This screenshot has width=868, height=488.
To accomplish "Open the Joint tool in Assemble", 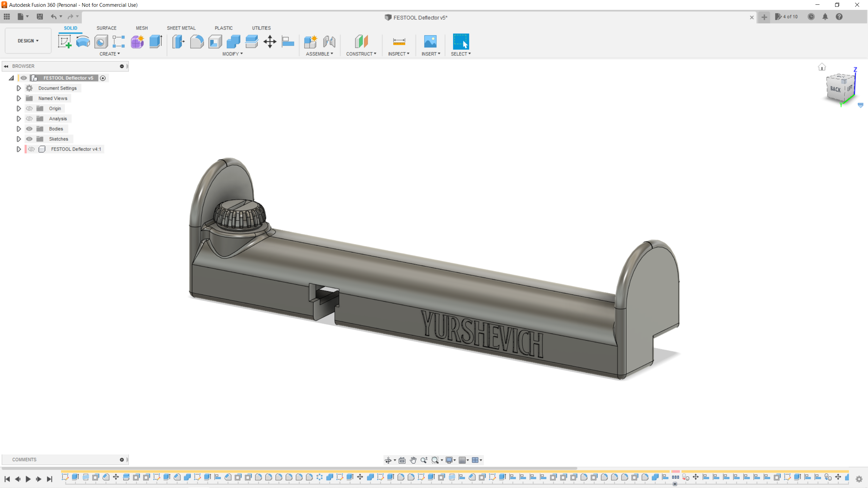I will point(329,42).
